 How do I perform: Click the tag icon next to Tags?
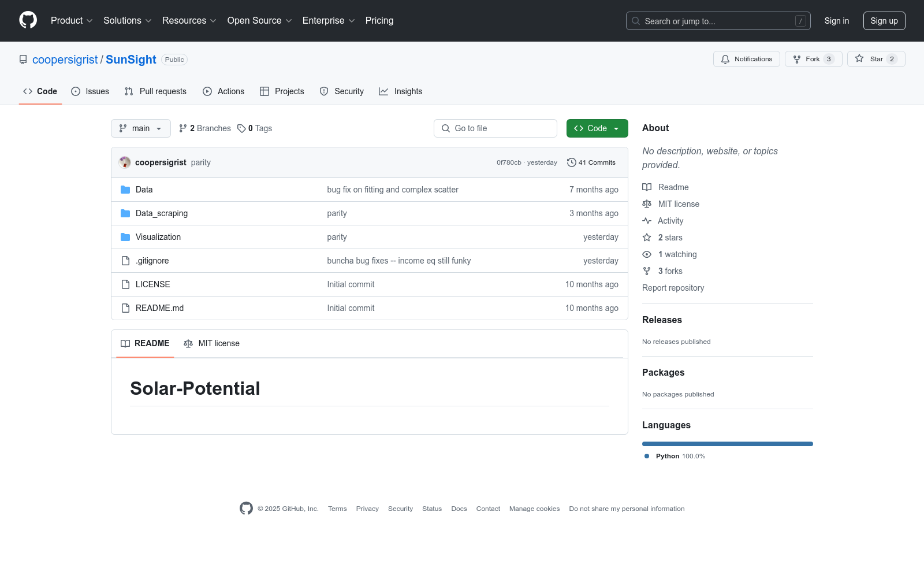241,128
